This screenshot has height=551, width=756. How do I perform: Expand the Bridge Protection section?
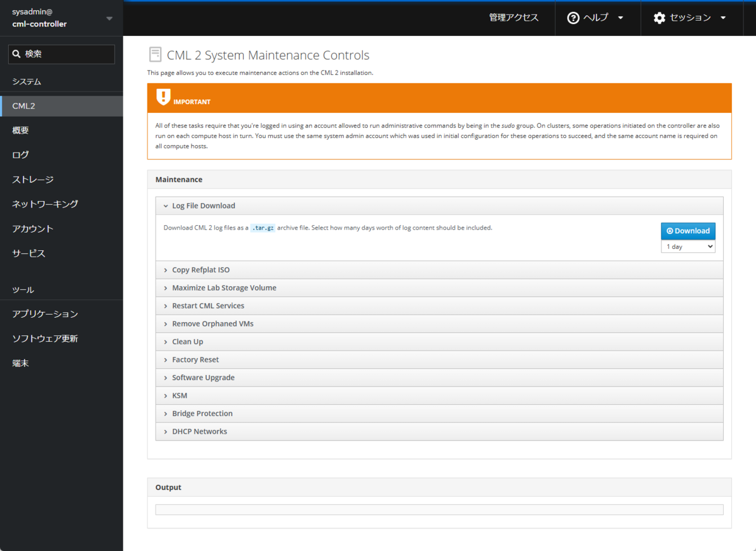(x=439, y=414)
